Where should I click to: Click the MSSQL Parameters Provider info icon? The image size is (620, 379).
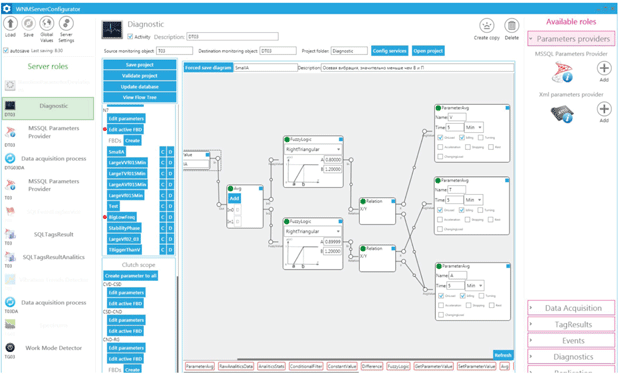click(562, 72)
